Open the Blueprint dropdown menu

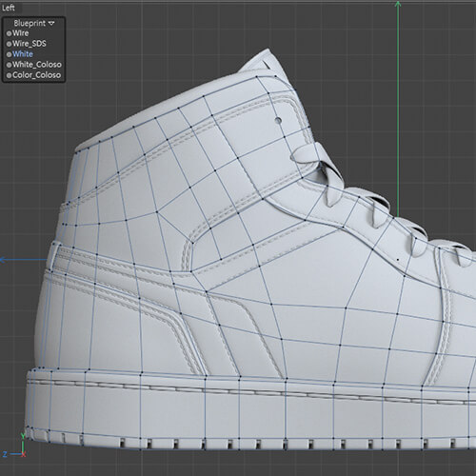34,23
